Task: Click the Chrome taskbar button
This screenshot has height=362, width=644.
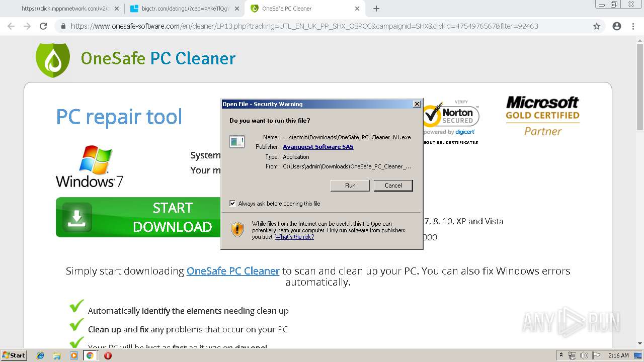Action: click(x=90, y=355)
